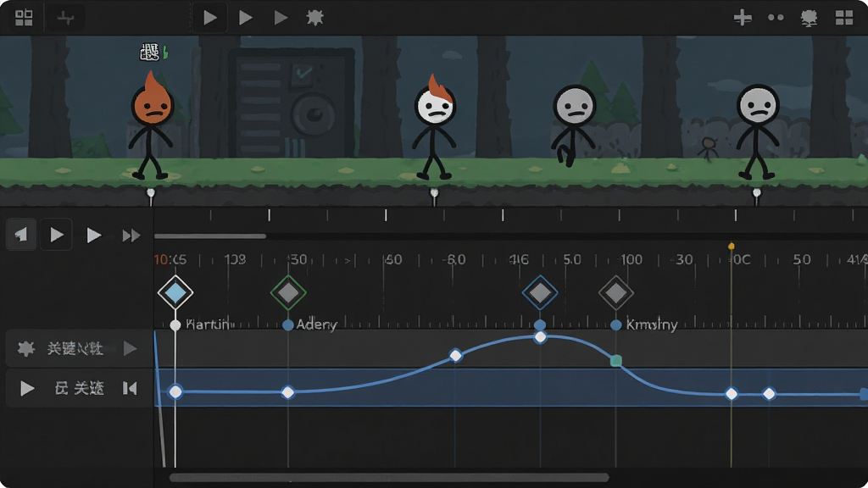Image resolution: width=868 pixels, height=488 pixels.
Task: Select the green square point on the curve
Action: 616,361
